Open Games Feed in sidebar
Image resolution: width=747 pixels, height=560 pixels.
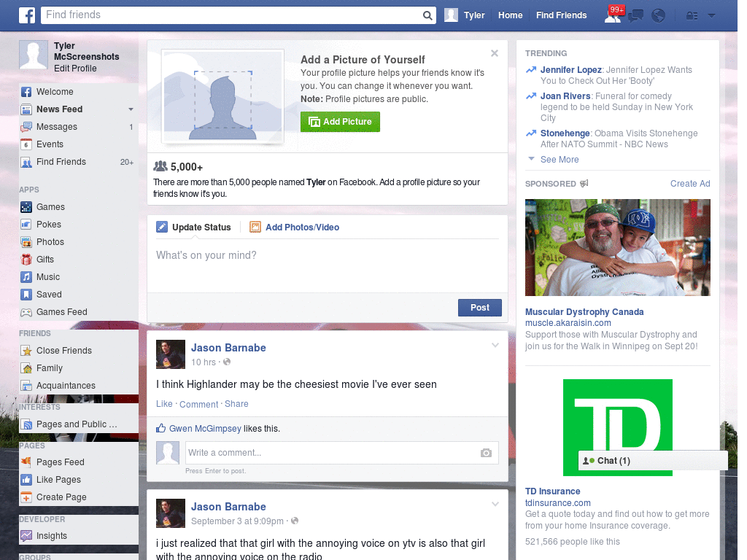pos(79,312)
